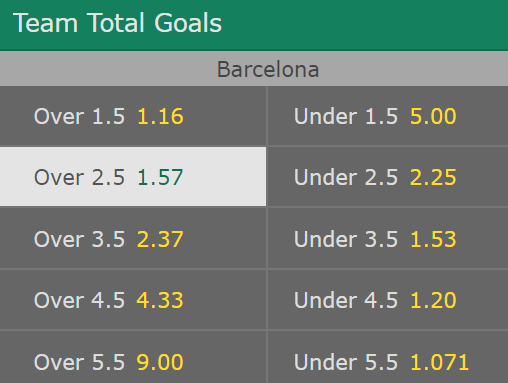Click the 1.20 odds number
This screenshot has width=508, height=383.
[x=433, y=300]
